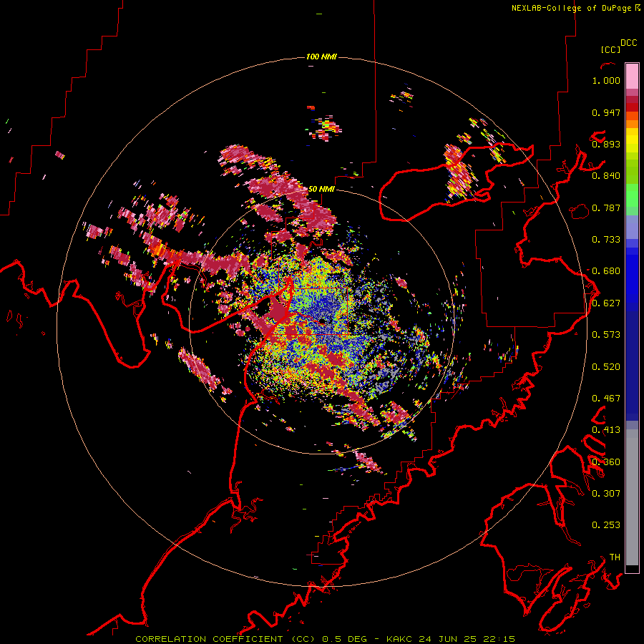644x644 pixels.
Task: Select the 0.360 scale value
Action: pyautogui.click(x=606, y=462)
